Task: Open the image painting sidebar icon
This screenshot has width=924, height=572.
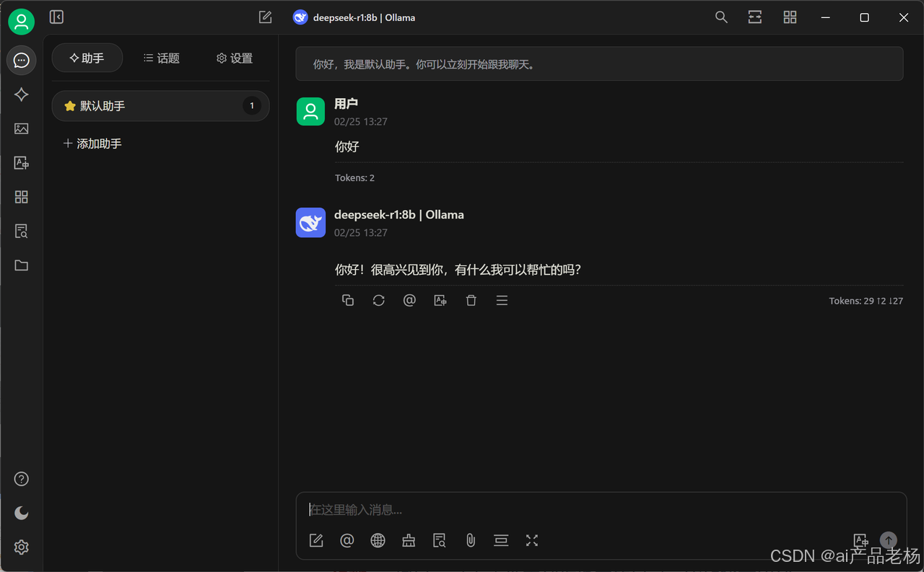Action: coord(22,128)
